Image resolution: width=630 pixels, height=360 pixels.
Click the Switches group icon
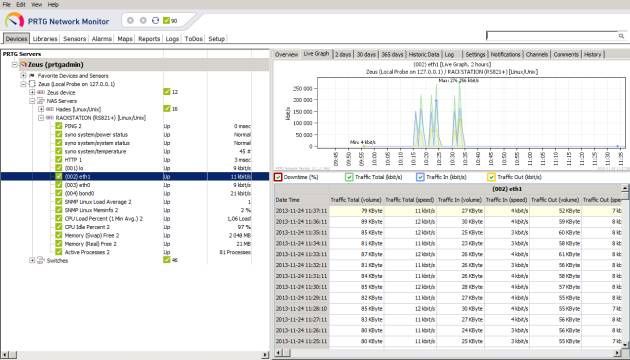point(41,260)
